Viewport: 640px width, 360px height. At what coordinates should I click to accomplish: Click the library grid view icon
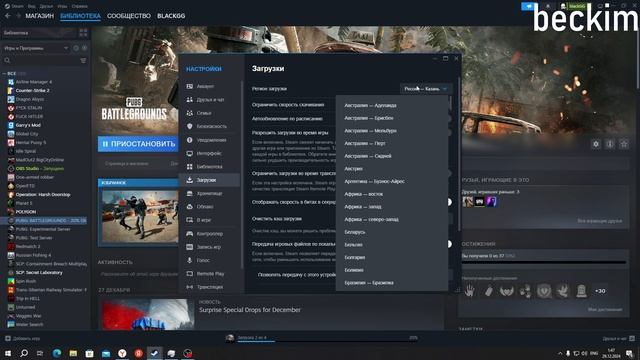pyautogui.click(x=83, y=33)
